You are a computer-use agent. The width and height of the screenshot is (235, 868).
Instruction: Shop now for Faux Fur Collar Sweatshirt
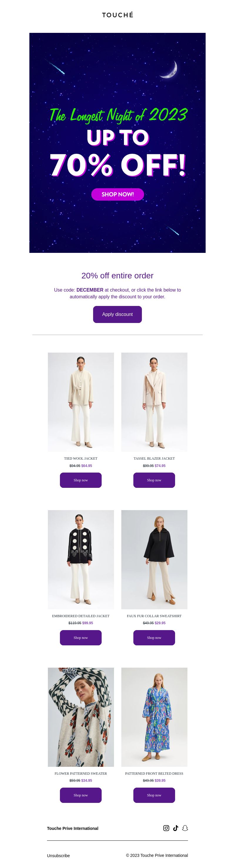(x=154, y=637)
